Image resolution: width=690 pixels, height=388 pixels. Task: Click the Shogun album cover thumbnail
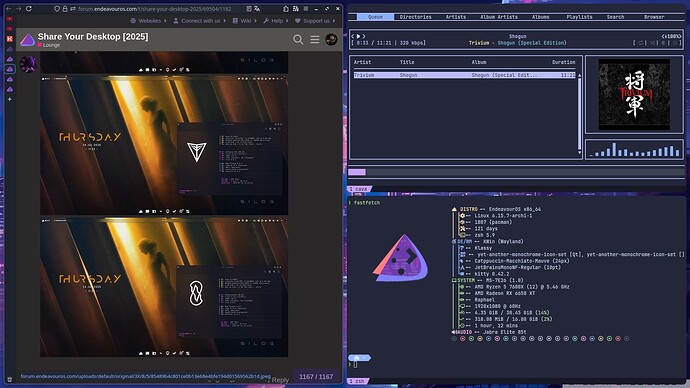634,95
